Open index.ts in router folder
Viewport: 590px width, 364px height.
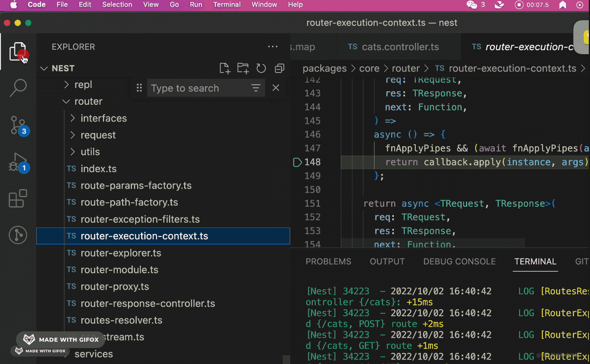pyautogui.click(x=98, y=168)
